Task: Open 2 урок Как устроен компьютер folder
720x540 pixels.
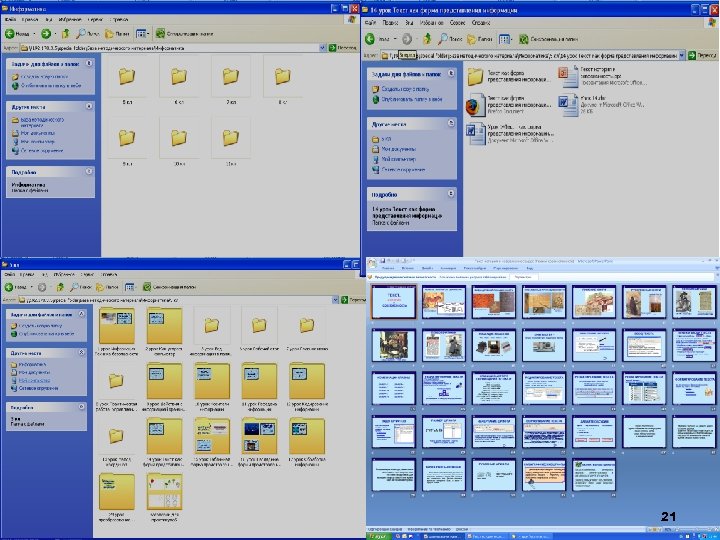Action: coord(164,332)
